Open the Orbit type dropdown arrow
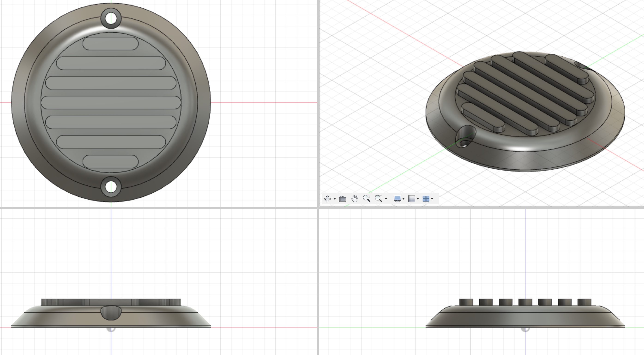The image size is (644, 355). pyautogui.click(x=335, y=199)
